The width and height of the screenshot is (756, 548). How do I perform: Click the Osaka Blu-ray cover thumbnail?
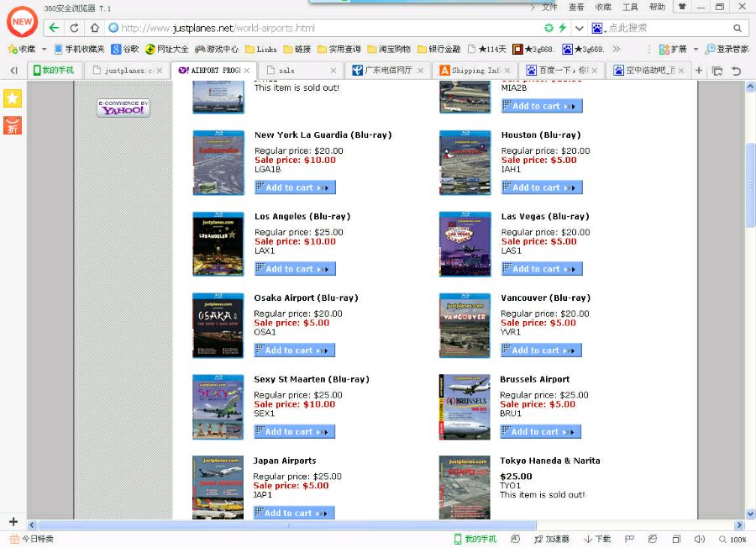tap(218, 325)
